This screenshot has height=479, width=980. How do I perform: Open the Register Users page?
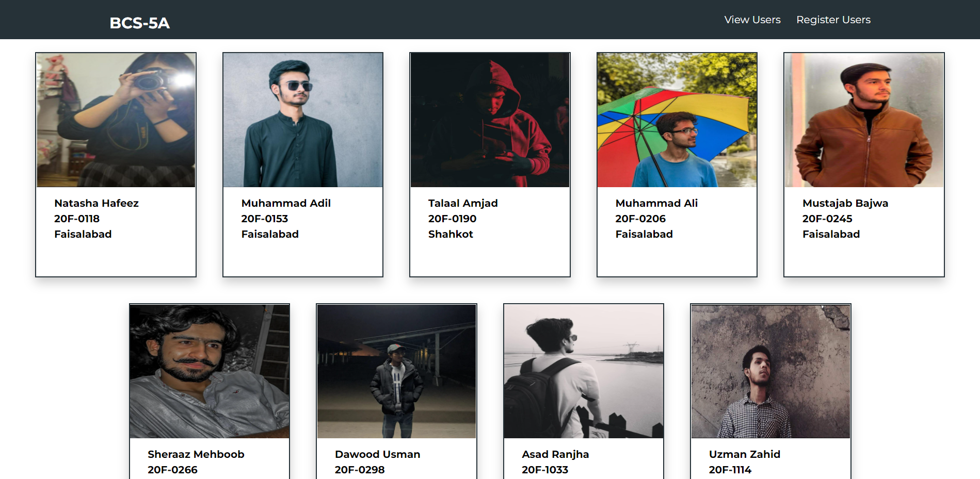(833, 20)
